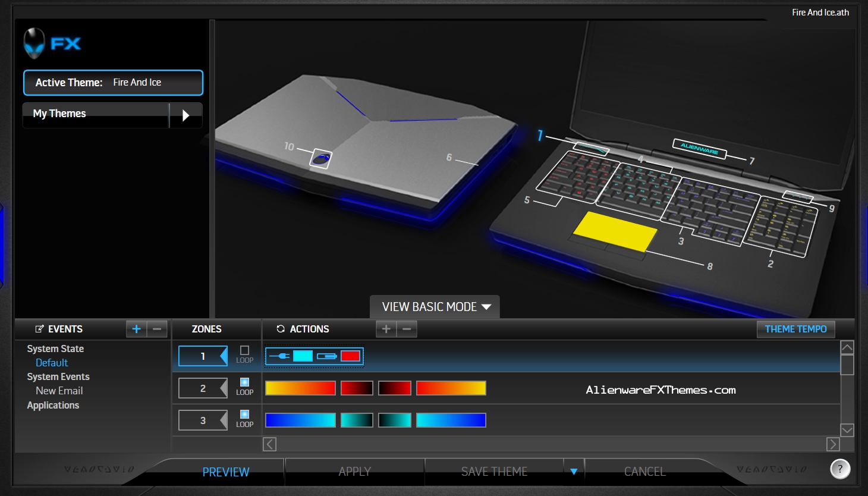
Task: Click zone label 4 above the keyboard
Action: coord(640,159)
